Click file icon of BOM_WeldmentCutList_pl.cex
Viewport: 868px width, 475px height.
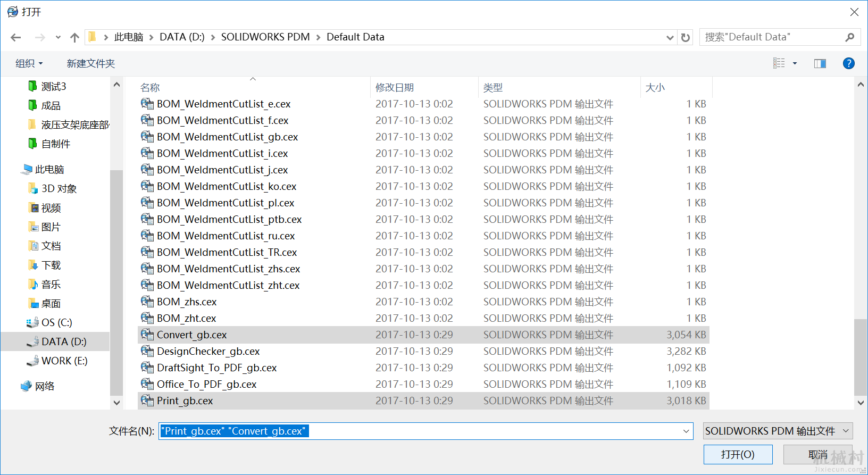147,203
